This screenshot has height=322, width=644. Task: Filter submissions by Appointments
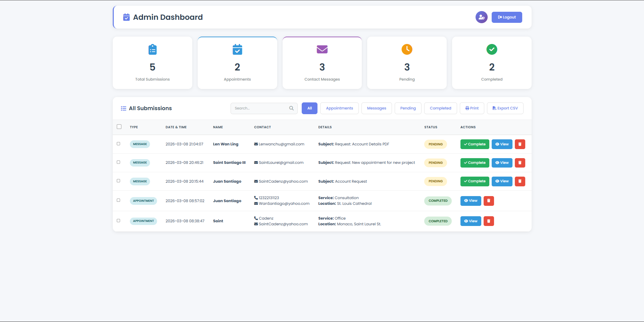(339, 108)
